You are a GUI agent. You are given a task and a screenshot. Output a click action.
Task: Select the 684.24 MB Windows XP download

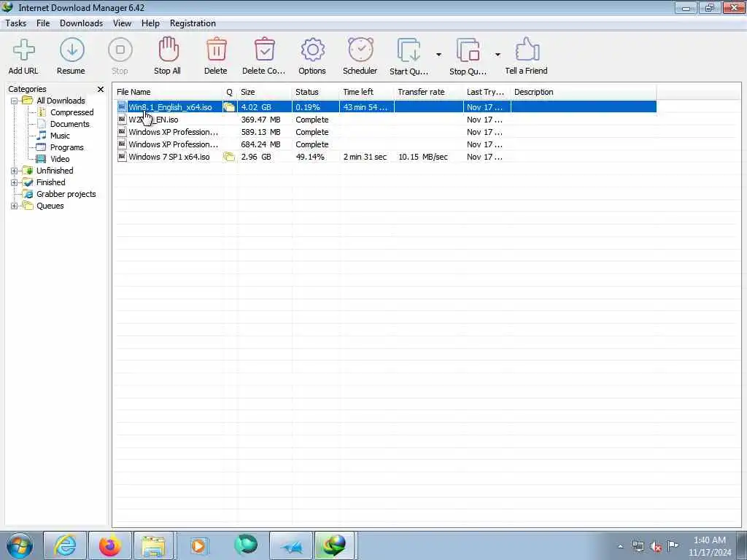(386, 144)
